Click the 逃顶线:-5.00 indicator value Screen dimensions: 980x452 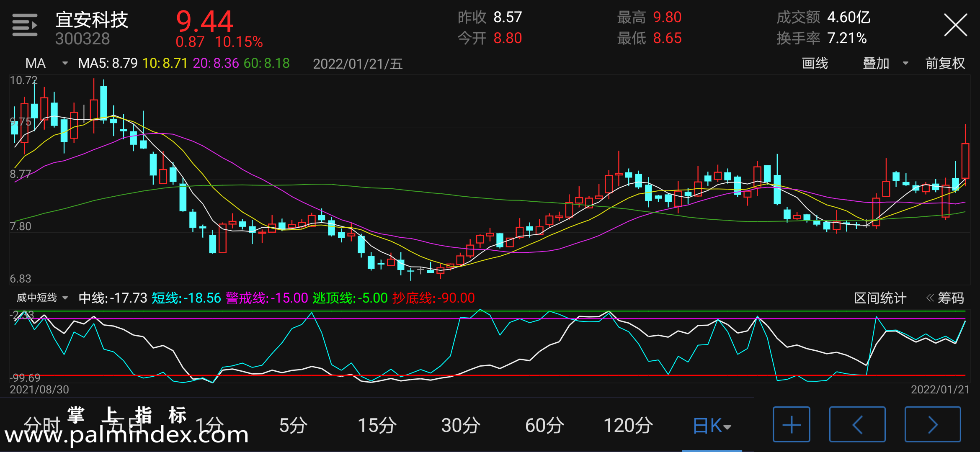point(350,298)
